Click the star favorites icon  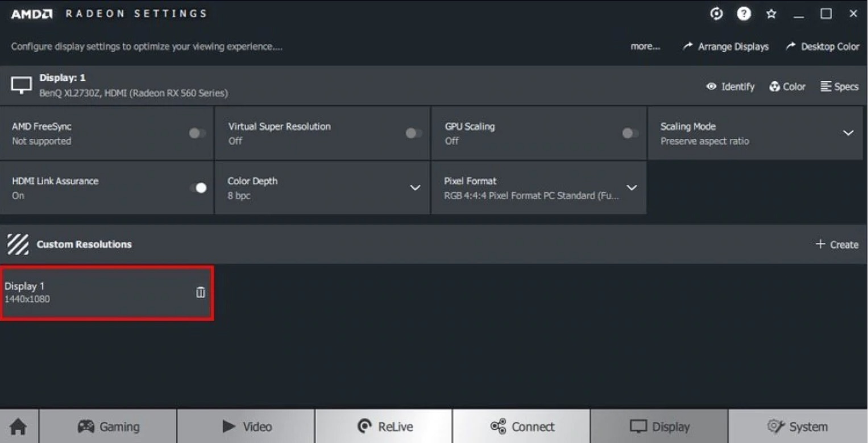click(x=771, y=14)
